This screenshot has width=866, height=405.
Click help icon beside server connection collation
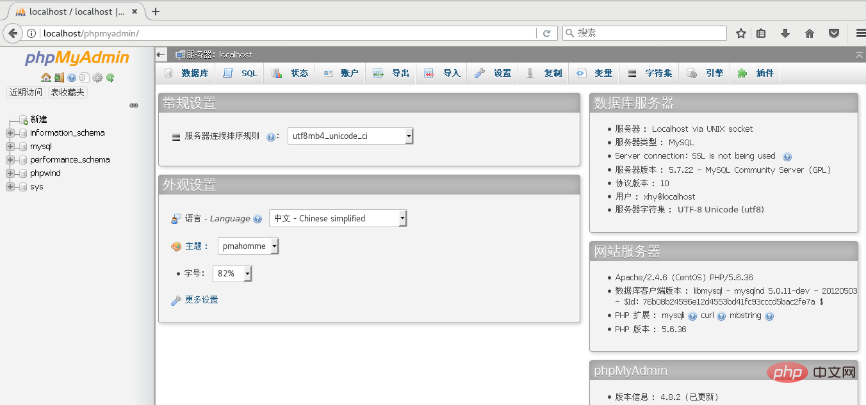[271, 136]
